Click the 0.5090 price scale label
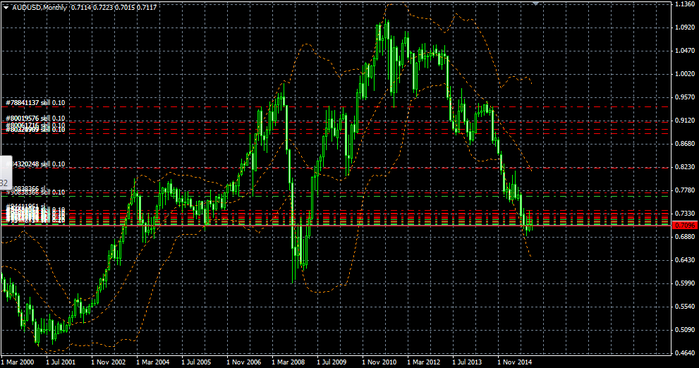 [x=685, y=330]
